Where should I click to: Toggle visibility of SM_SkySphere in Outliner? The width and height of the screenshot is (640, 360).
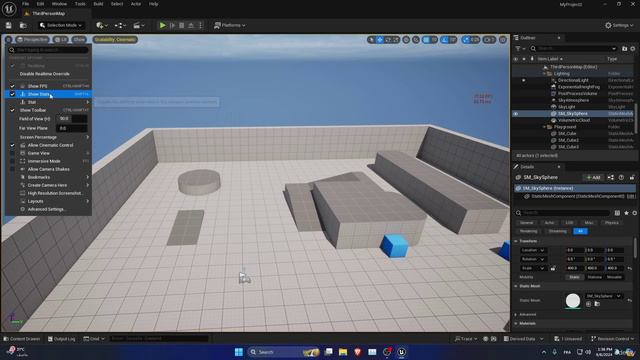[516, 114]
